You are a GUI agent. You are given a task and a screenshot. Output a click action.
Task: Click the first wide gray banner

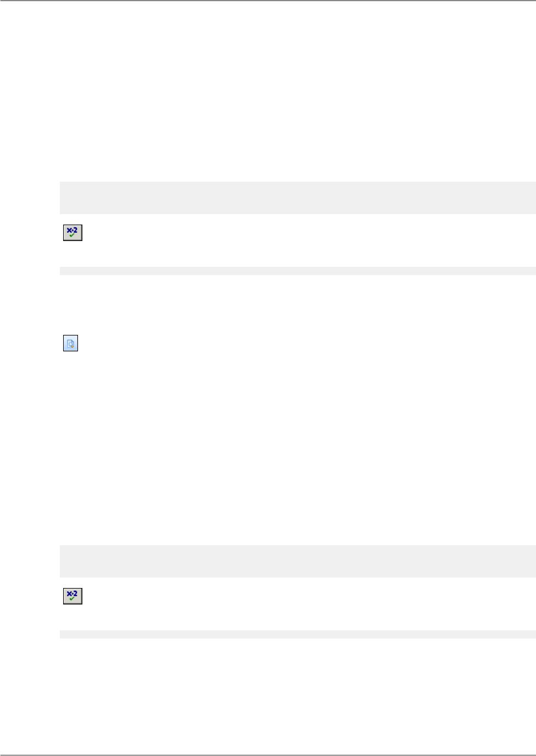[297, 198]
